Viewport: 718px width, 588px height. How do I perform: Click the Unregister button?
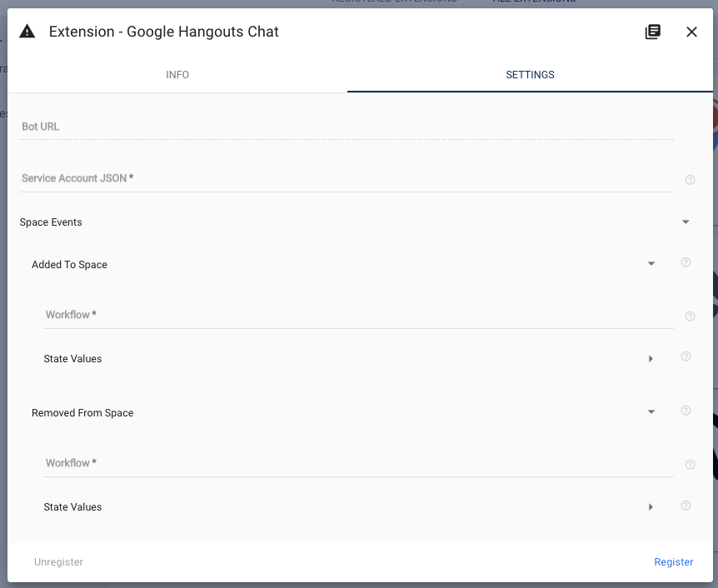[58, 562]
